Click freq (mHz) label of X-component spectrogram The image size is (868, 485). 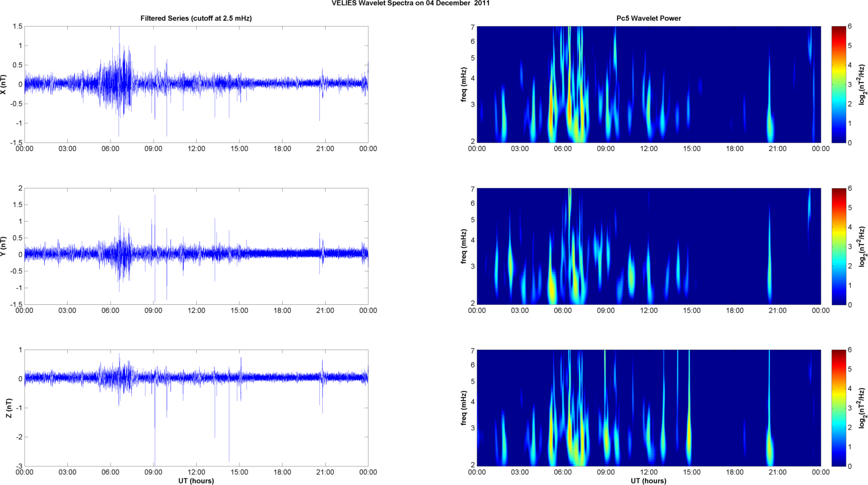464,84
